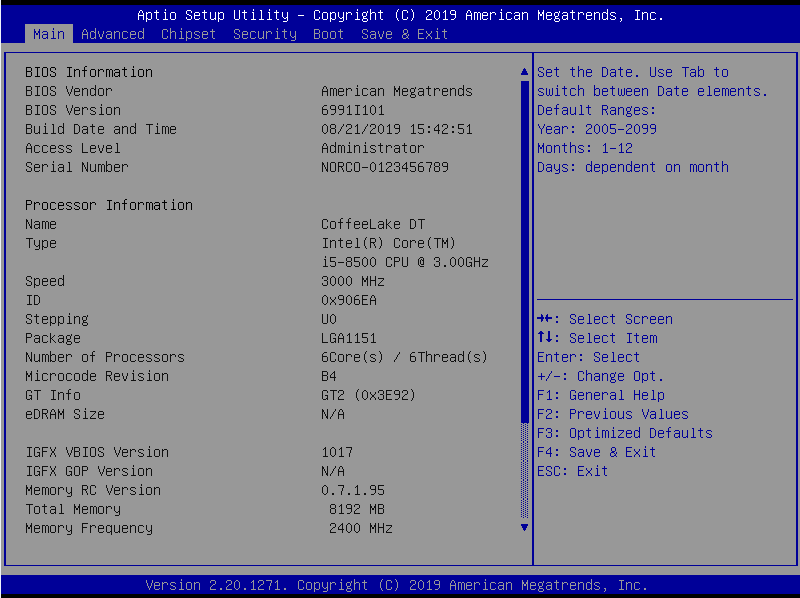Open the Save & Exit tab

[404, 34]
